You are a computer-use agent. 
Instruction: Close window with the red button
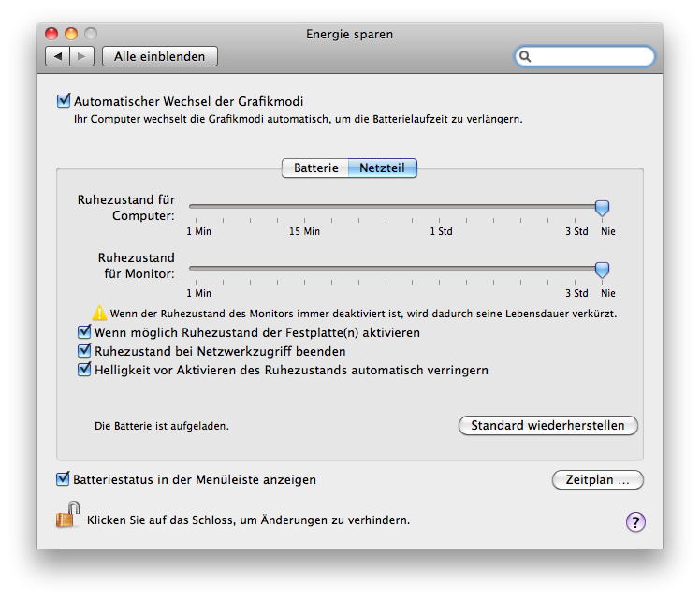[51, 34]
